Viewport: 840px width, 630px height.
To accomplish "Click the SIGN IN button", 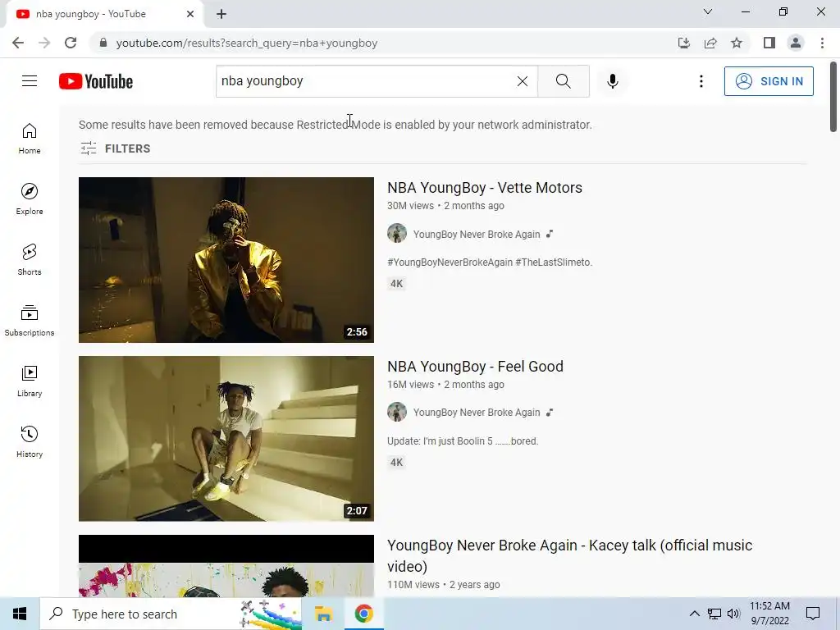I will [769, 81].
